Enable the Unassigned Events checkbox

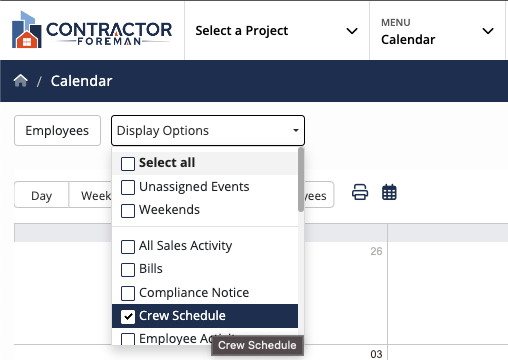[128, 187]
